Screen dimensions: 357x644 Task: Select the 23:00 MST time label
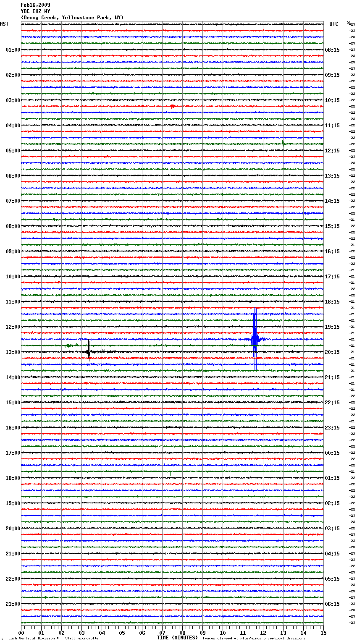pyautogui.click(x=13, y=604)
